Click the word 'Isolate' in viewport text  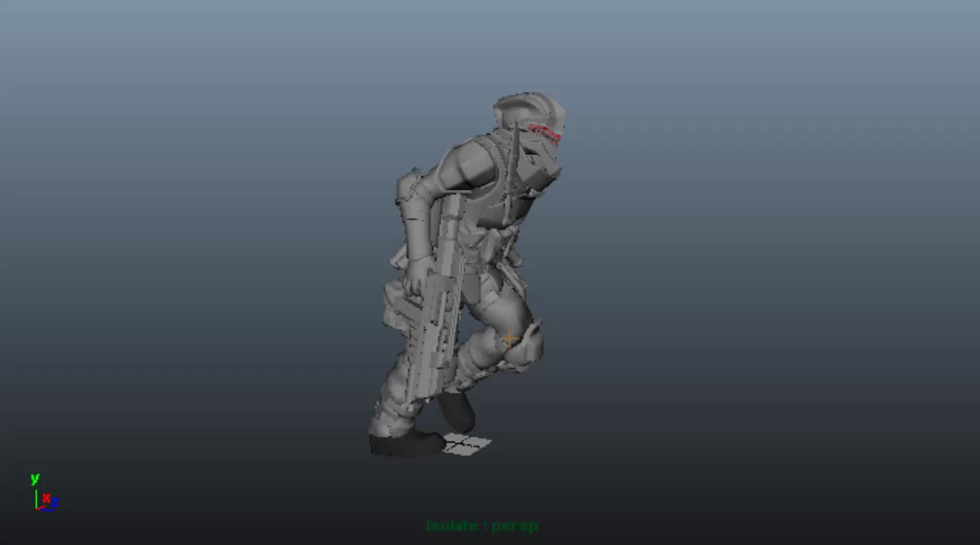(451, 526)
